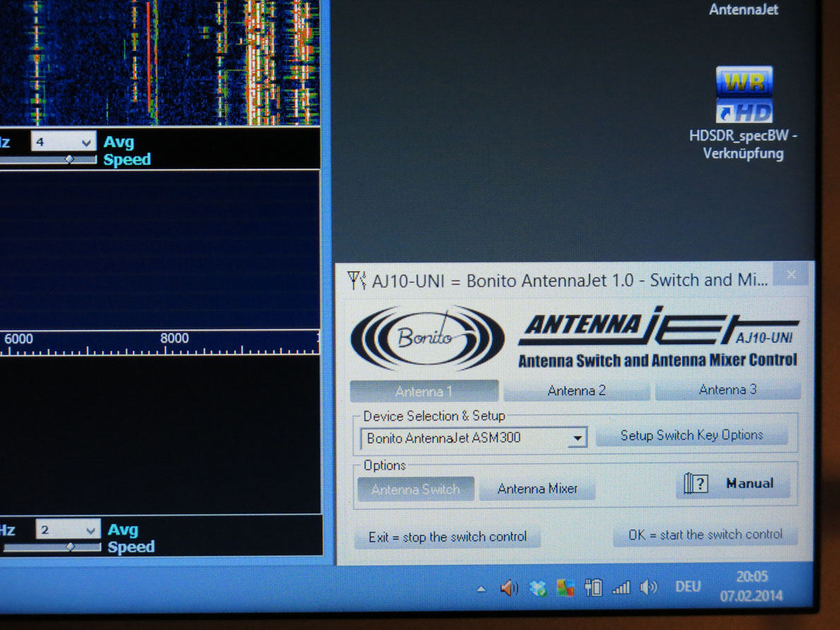Click the upper Speed slider handle
Screen dimensions: 840x630
pyautogui.click(x=69, y=159)
